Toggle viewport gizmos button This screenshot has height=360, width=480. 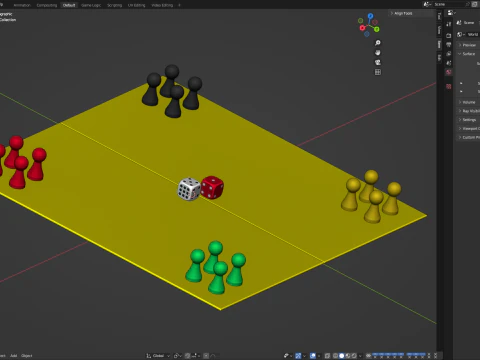click(x=298, y=356)
